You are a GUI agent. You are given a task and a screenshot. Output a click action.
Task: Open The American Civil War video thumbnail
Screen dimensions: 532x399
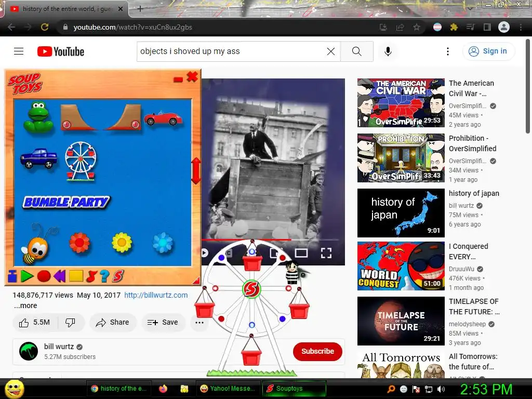401,103
